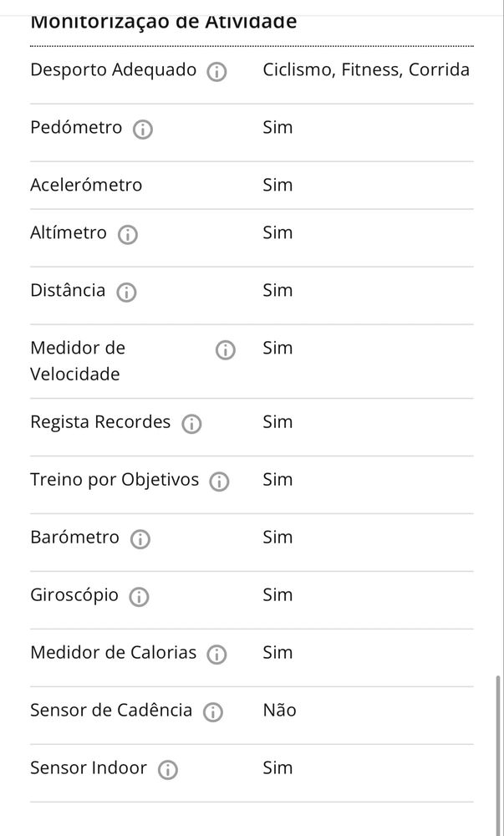
Task: Click the Sim value for Sensor Indoor
Action: tap(277, 767)
